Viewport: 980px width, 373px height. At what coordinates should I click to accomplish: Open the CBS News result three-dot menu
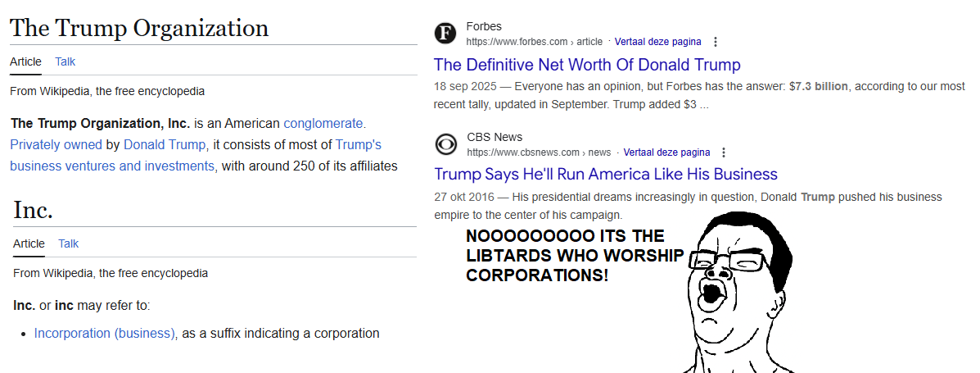(x=724, y=152)
